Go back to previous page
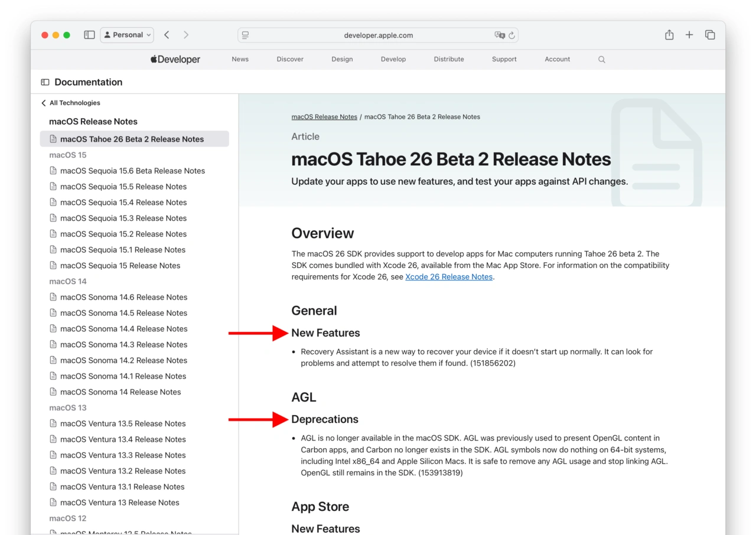The height and width of the screenshot is (535, 756). tap(167, 35)
